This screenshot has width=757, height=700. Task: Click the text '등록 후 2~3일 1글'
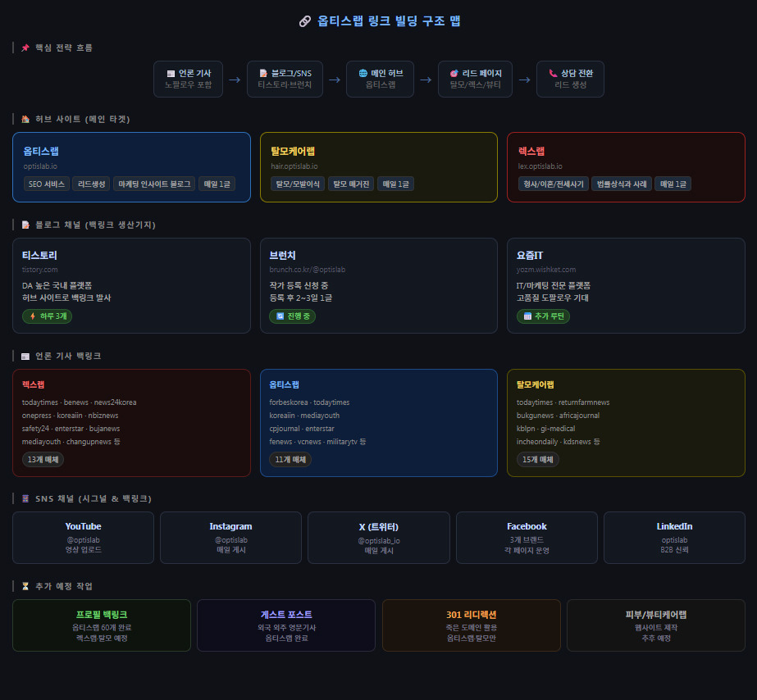[300, 298]
